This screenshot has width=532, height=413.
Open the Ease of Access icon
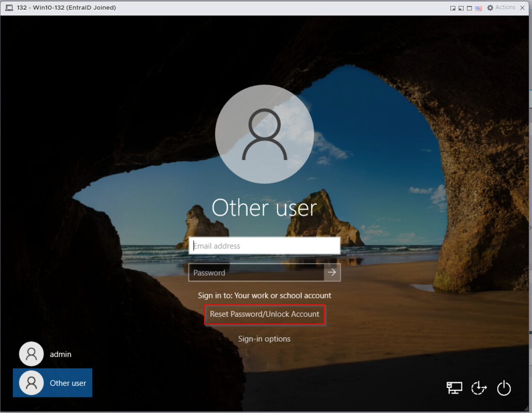point(479,388)
